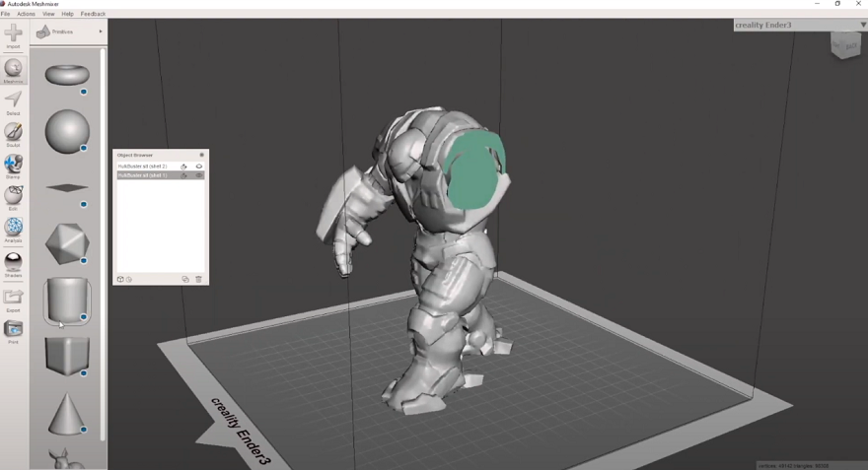868x470 pixels.
Task: Click the Export icon
Action: 13,297
